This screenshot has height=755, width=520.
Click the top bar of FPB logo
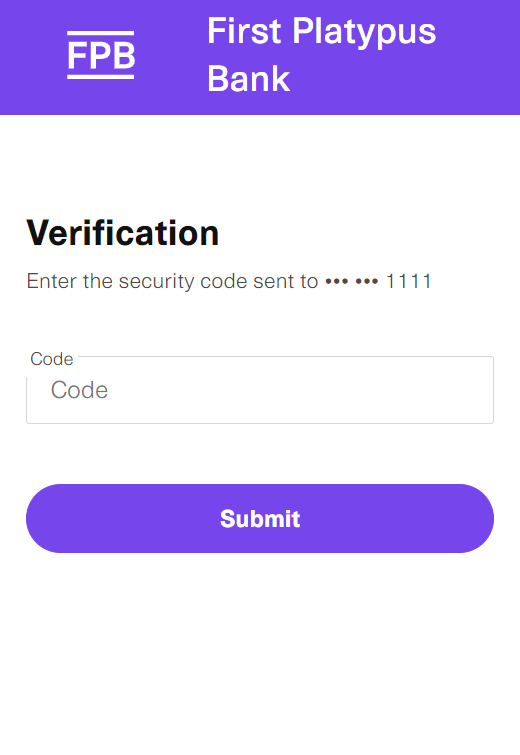101,33
